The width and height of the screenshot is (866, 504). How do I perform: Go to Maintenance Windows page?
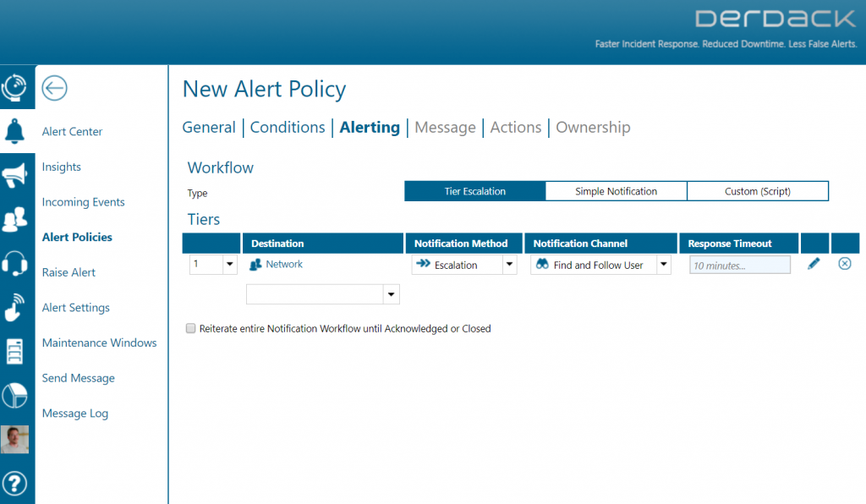(x=100, y=342)
